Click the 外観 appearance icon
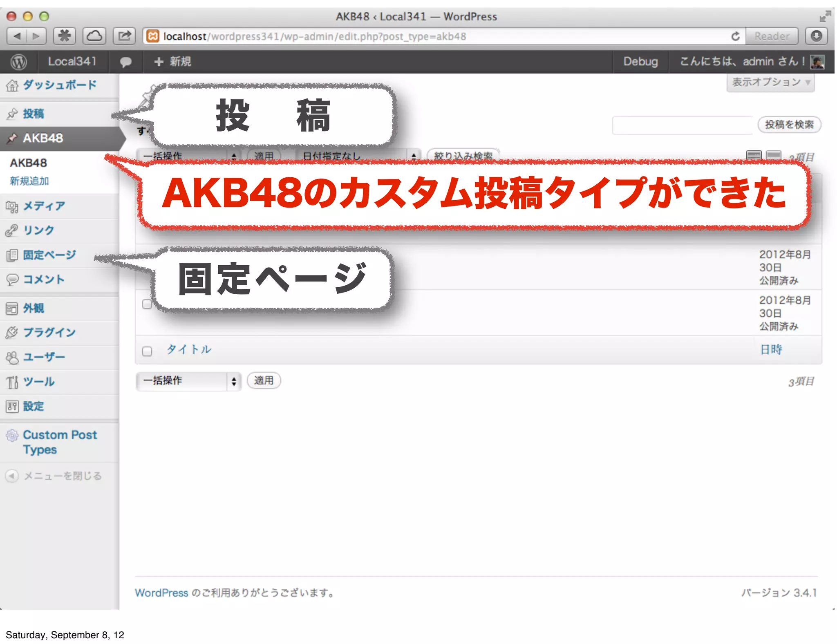Viewport: 837px width, 644px height. (x=12, y=309)
